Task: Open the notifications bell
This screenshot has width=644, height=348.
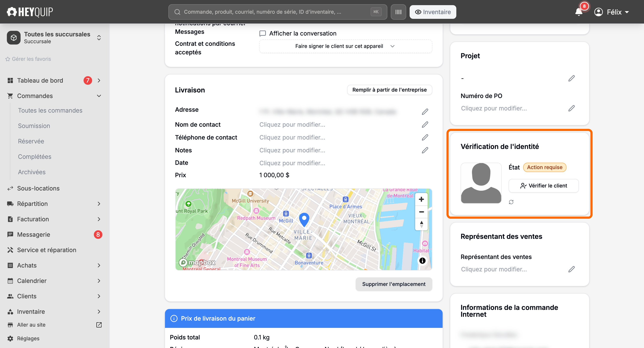Action: (x=578, y=12)
